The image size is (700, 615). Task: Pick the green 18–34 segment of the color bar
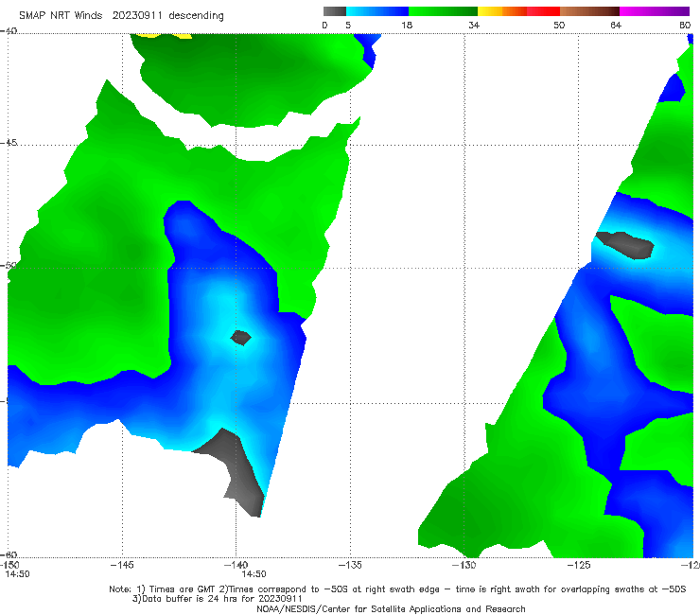(x=443, y=11)
